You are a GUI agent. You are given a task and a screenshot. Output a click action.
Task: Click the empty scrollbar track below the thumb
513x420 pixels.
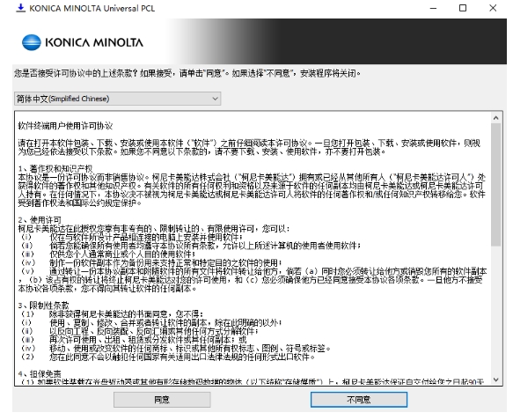(496, 310)
